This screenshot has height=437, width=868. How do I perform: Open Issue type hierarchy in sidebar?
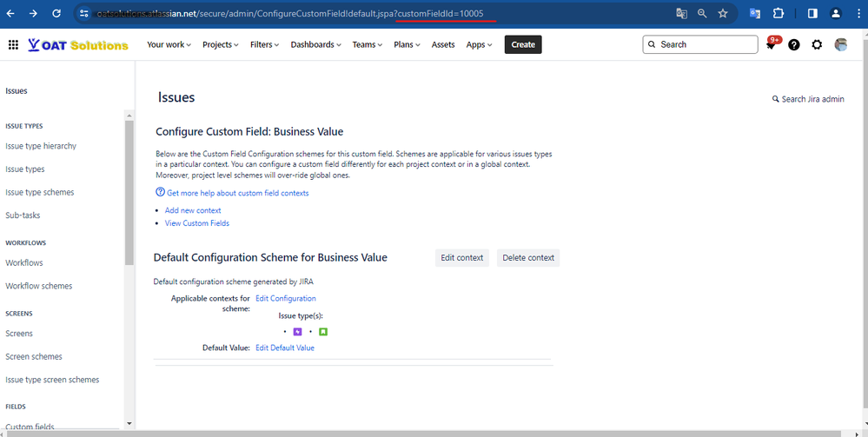point(41,146)
